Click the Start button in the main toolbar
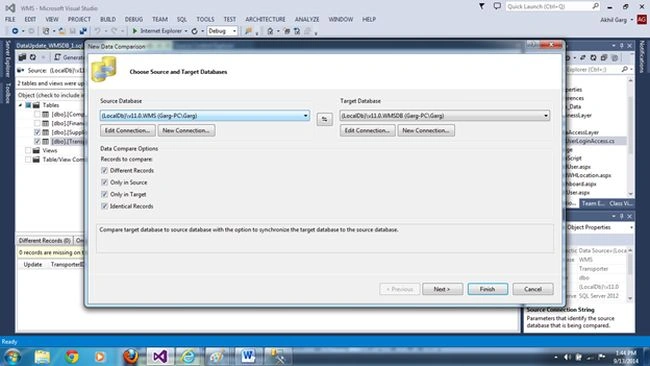This screenshot has width=650, height=366. 135,31
